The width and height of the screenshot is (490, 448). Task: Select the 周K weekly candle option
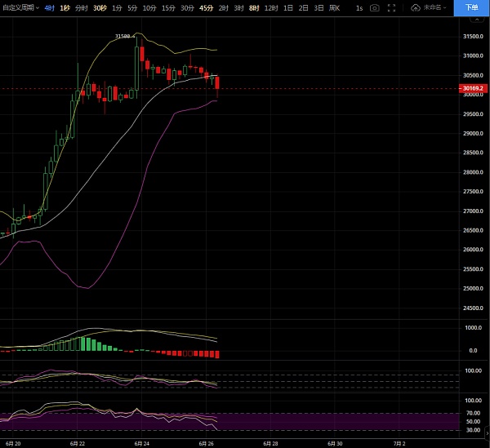[334, 7]
